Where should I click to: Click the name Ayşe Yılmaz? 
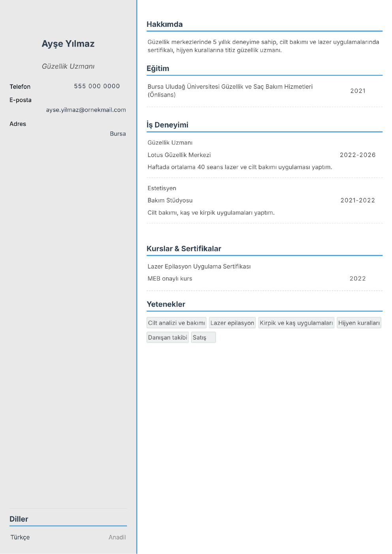[68, 44]
